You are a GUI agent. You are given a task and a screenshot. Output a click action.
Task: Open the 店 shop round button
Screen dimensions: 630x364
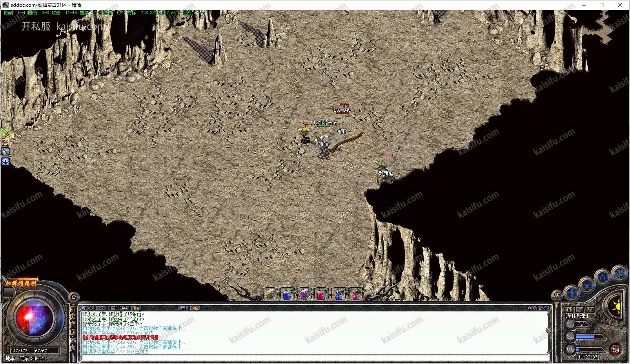[x=557, y=295]
